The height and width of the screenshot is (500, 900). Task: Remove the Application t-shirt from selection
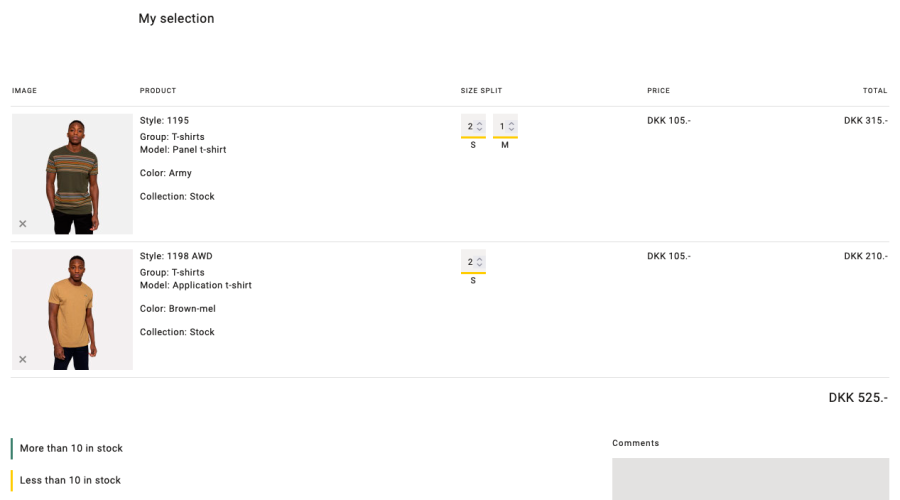(x=23, y=360)
